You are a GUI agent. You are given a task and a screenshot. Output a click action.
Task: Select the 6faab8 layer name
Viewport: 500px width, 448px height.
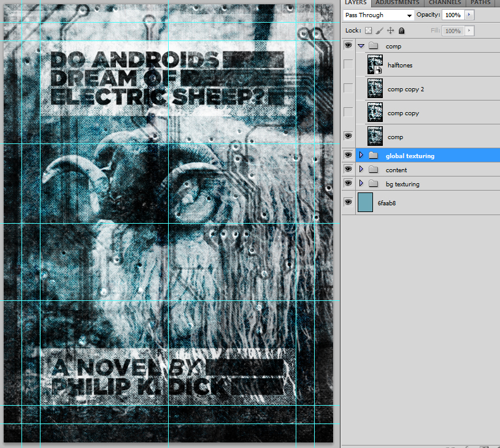tap(387, 203)
